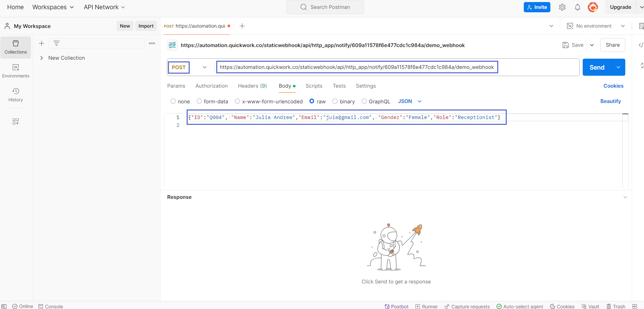Open the Workspaces dropdown
The image size is (644, 309).
coord(53,7)
